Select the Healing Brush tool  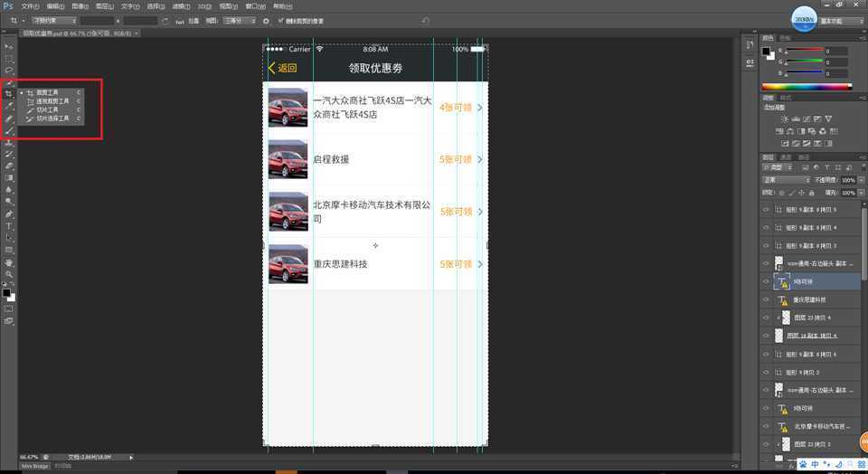[x=8, y=118]
